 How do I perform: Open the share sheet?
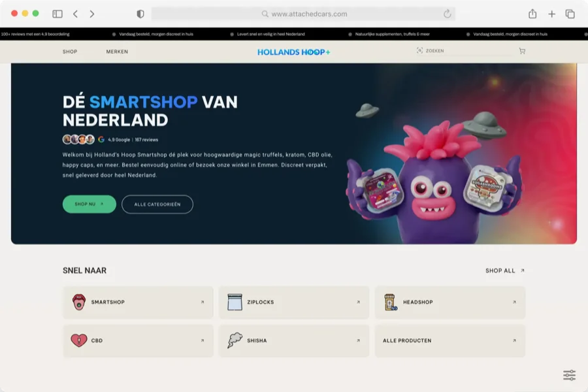[532, 14]
